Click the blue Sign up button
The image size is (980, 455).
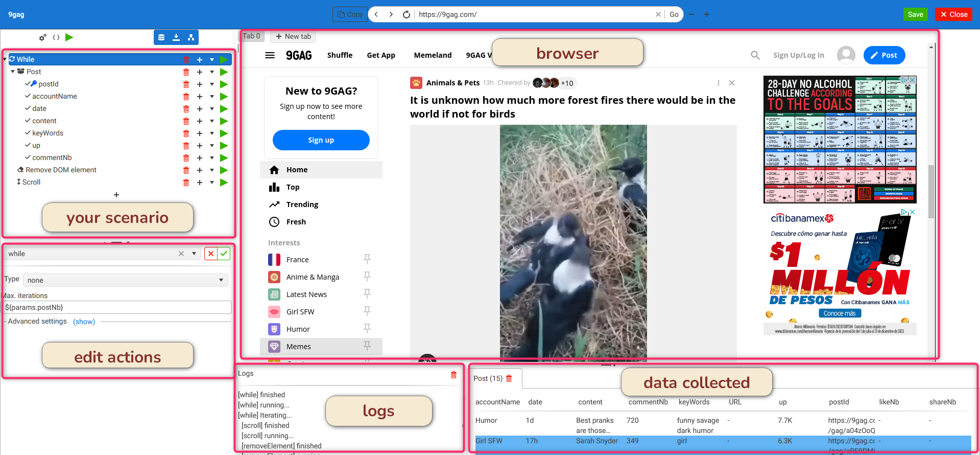tap(321, 140)
